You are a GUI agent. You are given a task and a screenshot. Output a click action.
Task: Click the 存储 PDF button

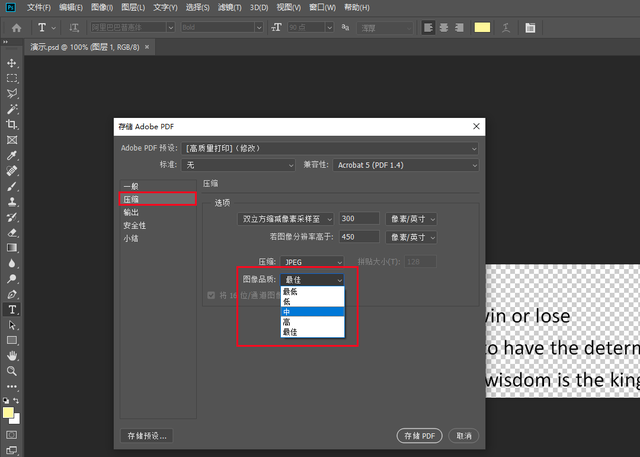(419, 436)
